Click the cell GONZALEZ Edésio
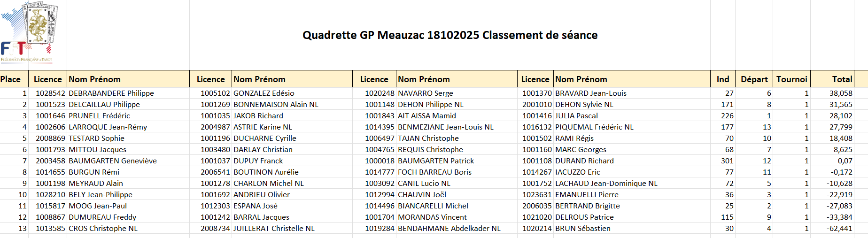This screenshot has width=868, height=238. (x=264, y=93)
